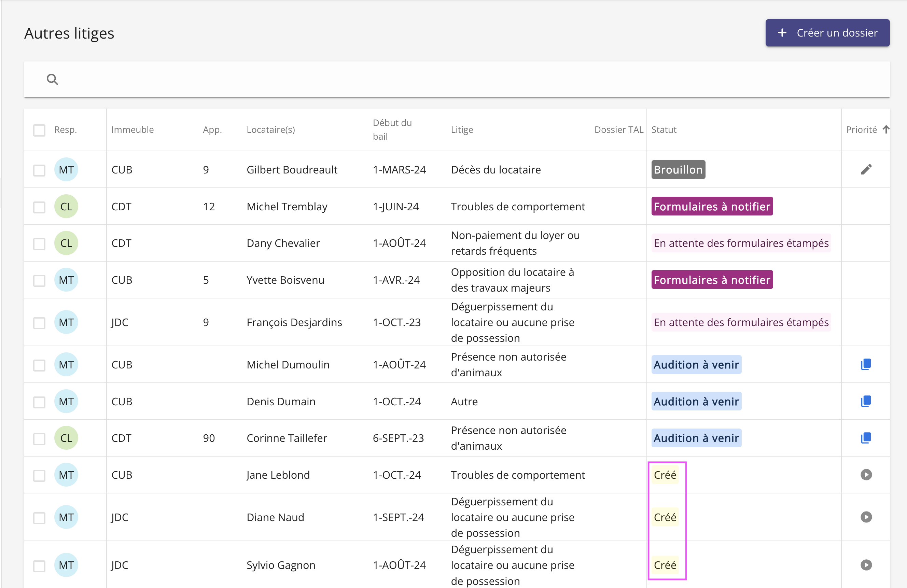The width and height of the screenshot is (907, 588).
Task: Click the copy icon on Michel Dumoulin row
Action: [865, 364]
